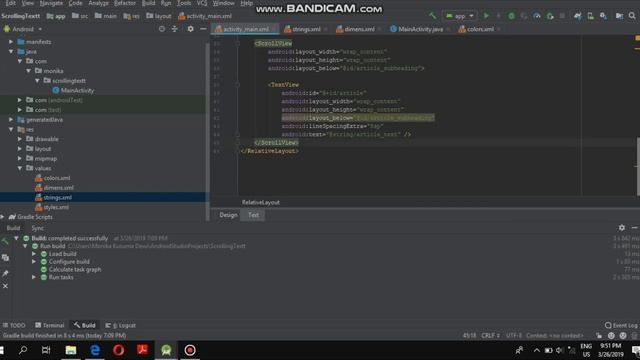Click the UTF-8 encoding in status bar

[x=514, y=336]
